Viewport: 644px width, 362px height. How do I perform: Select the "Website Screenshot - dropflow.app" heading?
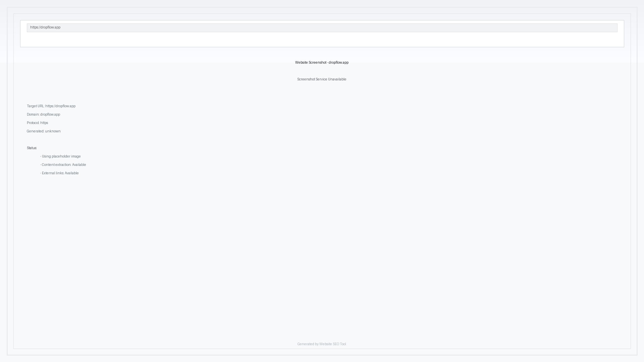click(x=322, y=62)
